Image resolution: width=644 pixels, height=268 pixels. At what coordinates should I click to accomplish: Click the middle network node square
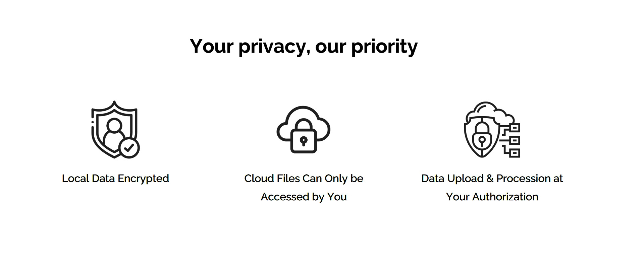[515, 140]
